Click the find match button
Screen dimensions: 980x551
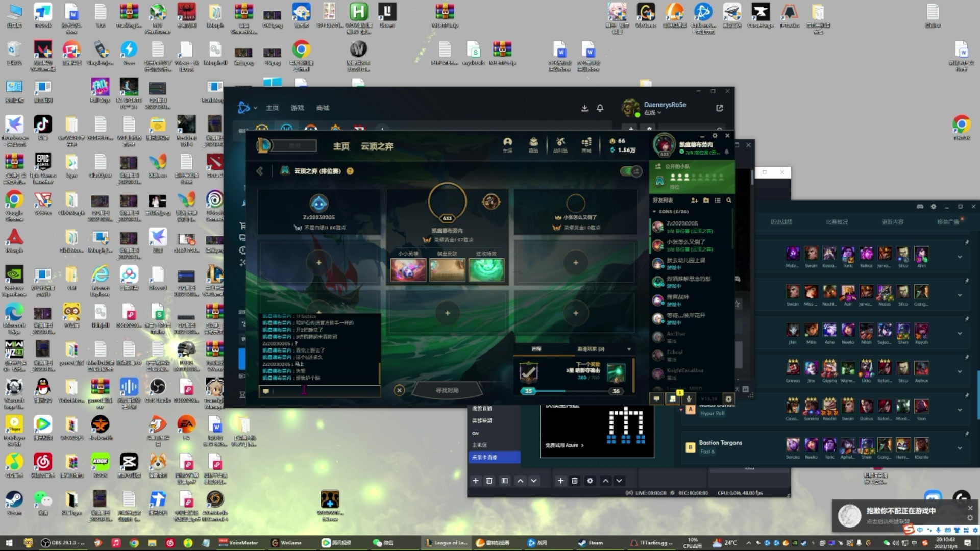point(447,390)
